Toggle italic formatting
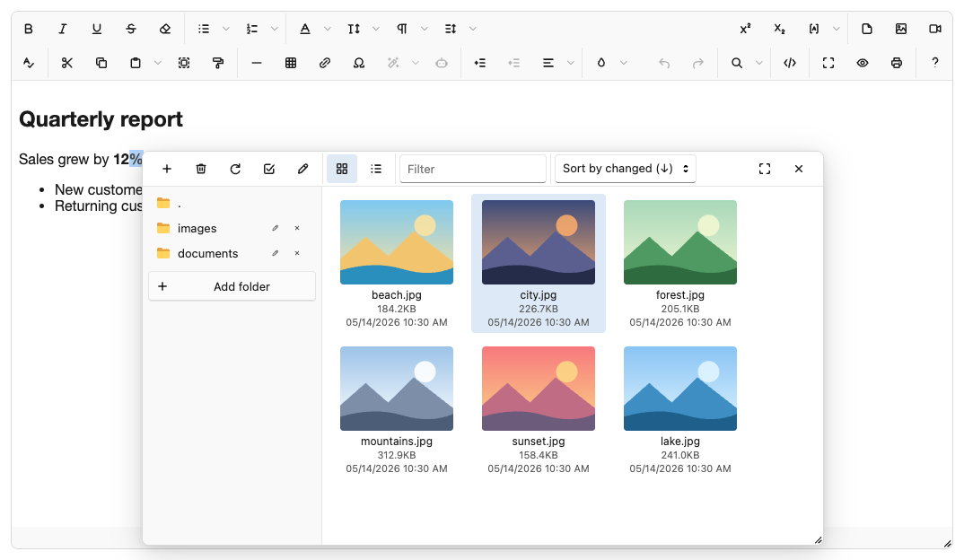The width and height of the screenshot is (964, 560). 62,29
